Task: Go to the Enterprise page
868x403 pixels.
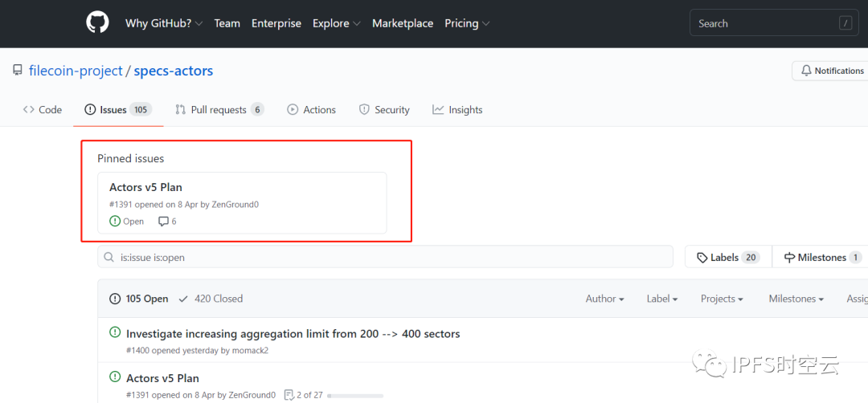Action: [x=276, y=23]
